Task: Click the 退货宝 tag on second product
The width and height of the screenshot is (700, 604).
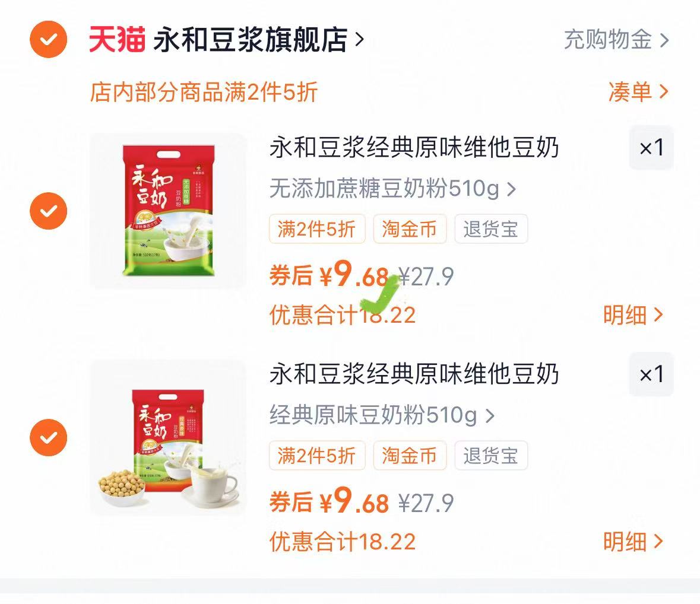Action: pos(491,456)
